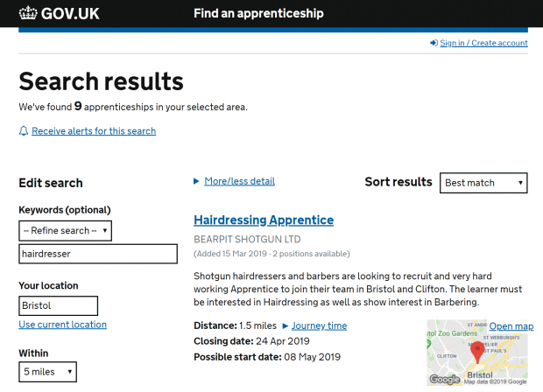
Task: Click the Find an apprenticeship header title
Action: tap(258, 14)
